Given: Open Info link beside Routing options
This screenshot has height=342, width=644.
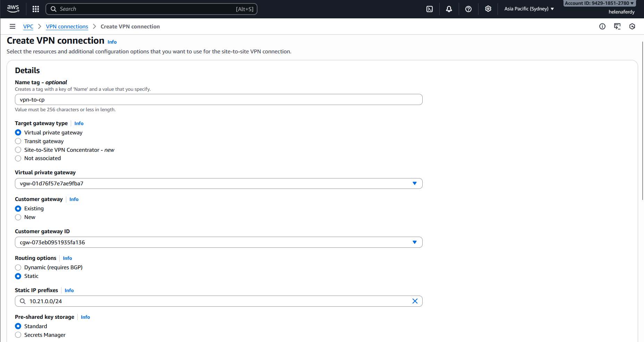Looking at the screenshot, I should pyautogui.click(x=67, y=258).
